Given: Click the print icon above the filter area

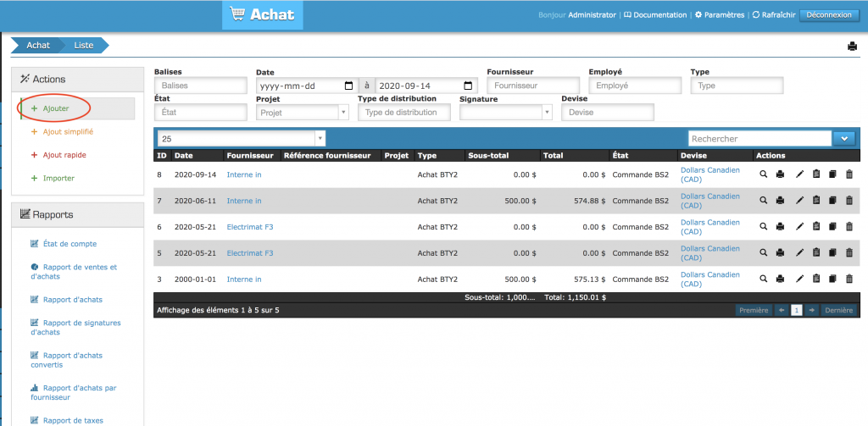Looking at the screenshot, I should tap(852, 47).
